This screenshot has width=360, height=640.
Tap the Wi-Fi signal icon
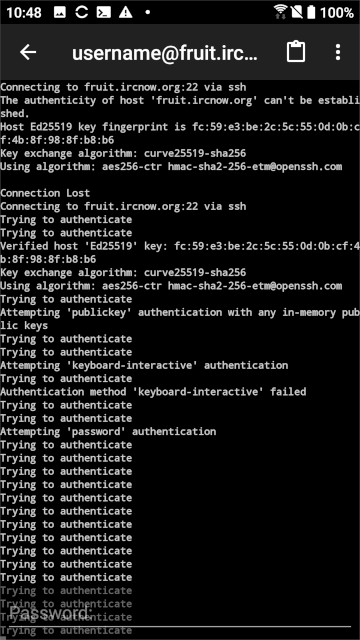tap(281, 12)
